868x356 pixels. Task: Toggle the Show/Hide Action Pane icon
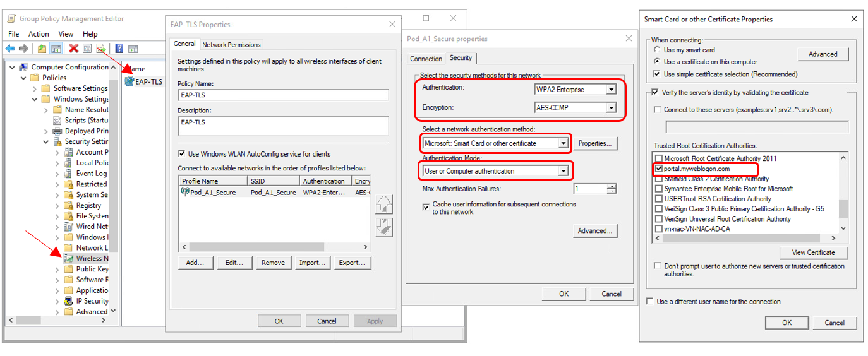point(132,49)
